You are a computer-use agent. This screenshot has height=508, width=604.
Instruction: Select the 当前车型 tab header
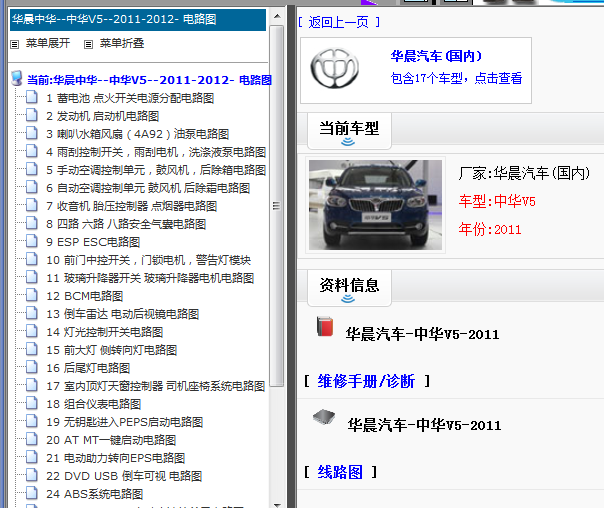pos(349,131)
